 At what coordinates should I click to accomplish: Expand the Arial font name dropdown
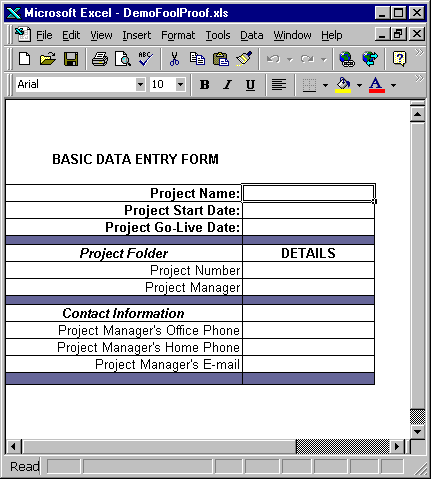140,84
